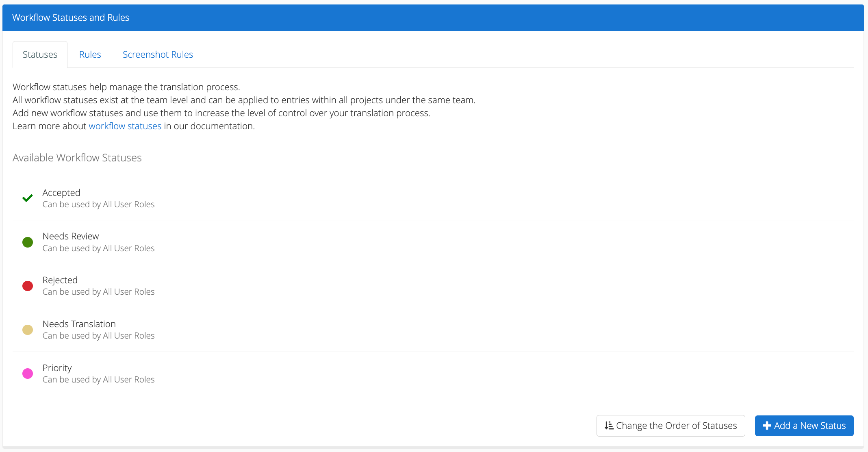Select the Needs Review status name

pyautogui.click(x=71, y=236)
